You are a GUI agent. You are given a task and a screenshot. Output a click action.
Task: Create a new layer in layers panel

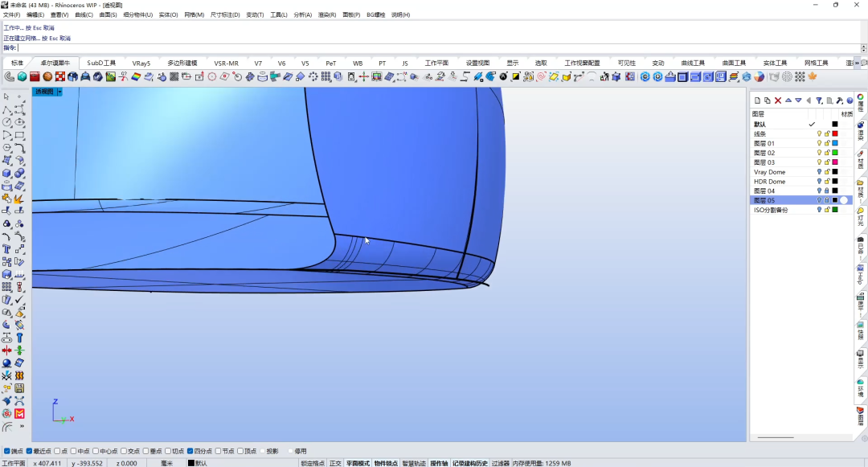(x=757, y=100)
